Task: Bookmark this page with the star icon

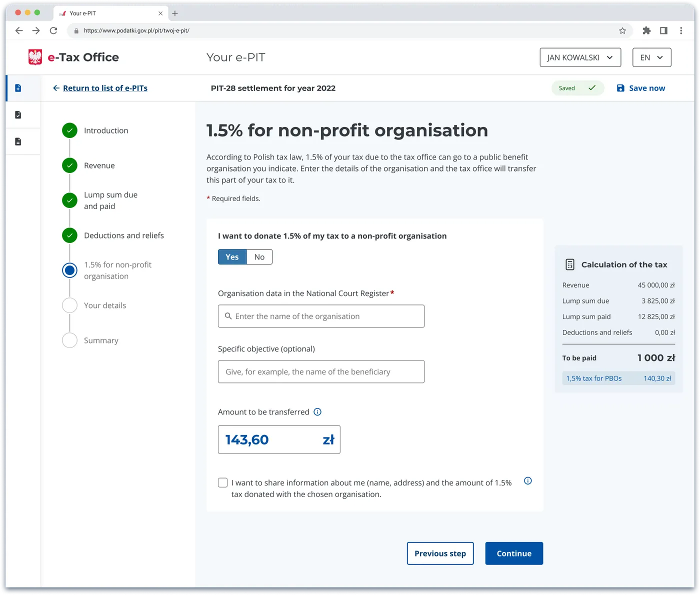Action: (622, 30)
